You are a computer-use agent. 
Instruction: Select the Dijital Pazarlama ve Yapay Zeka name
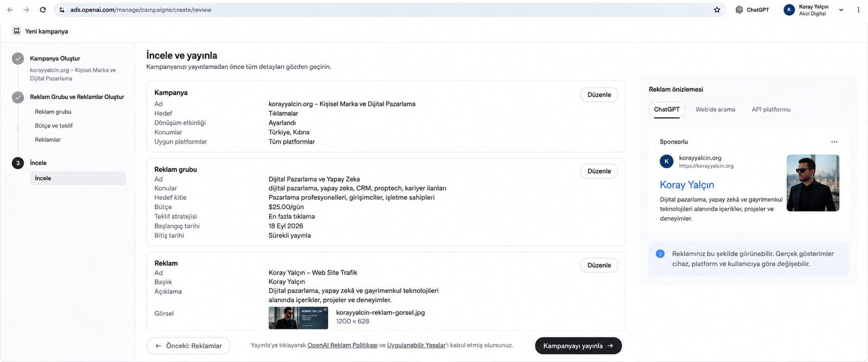[314, 179]
